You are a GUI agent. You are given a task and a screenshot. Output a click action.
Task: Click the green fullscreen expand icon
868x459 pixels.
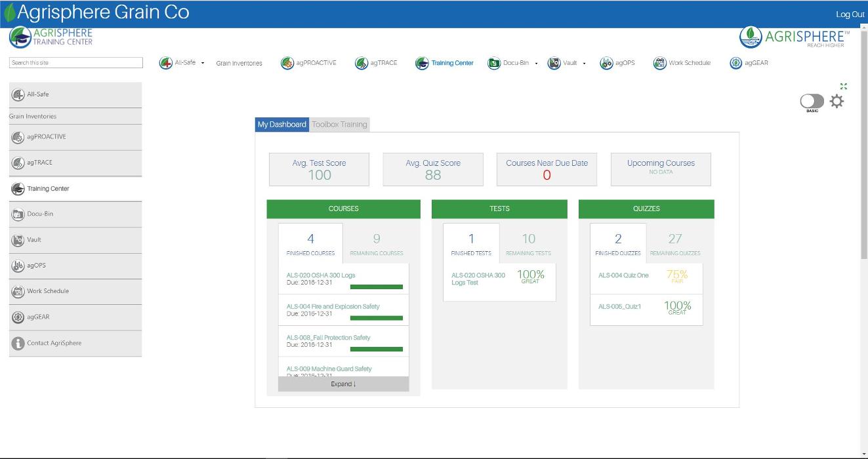coord(844,86)
